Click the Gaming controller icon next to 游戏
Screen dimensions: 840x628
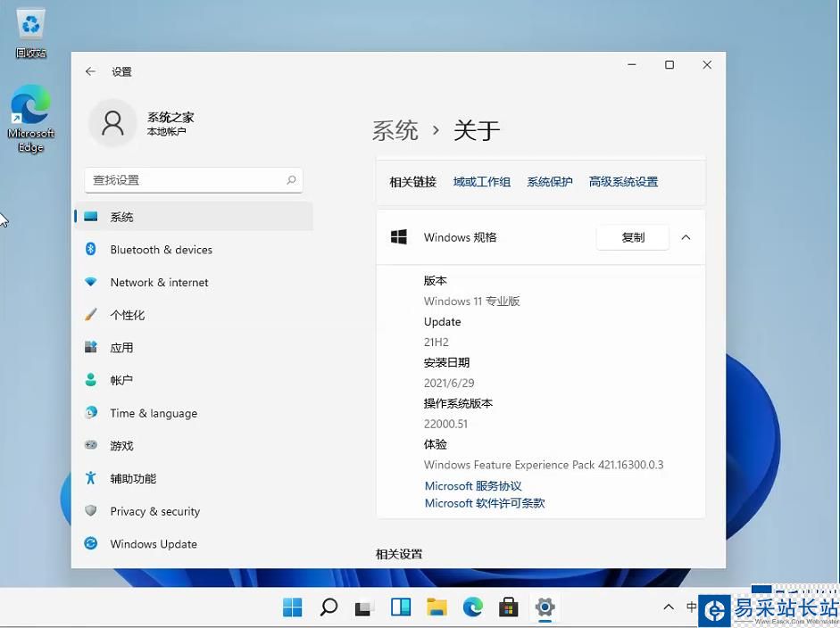[x=90, y=445]
